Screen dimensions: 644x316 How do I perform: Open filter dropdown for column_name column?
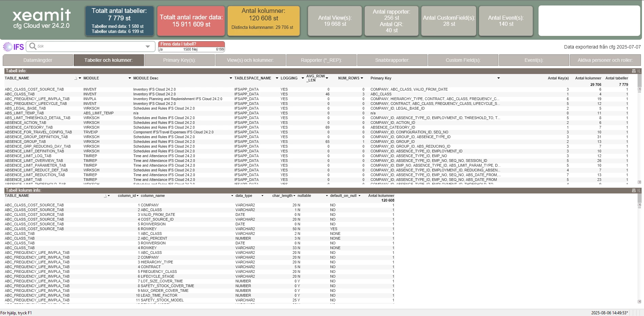[232, 196]
